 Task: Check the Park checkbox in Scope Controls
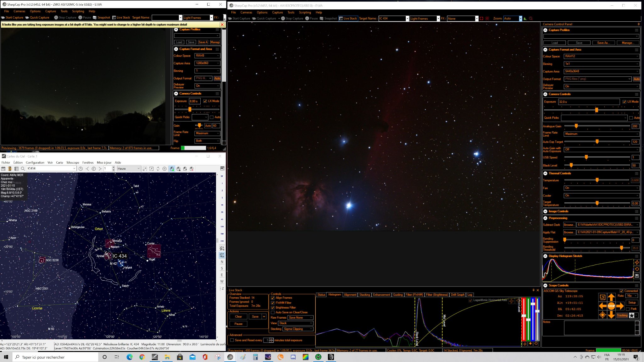pyautogui.click(x=628, y=309)
